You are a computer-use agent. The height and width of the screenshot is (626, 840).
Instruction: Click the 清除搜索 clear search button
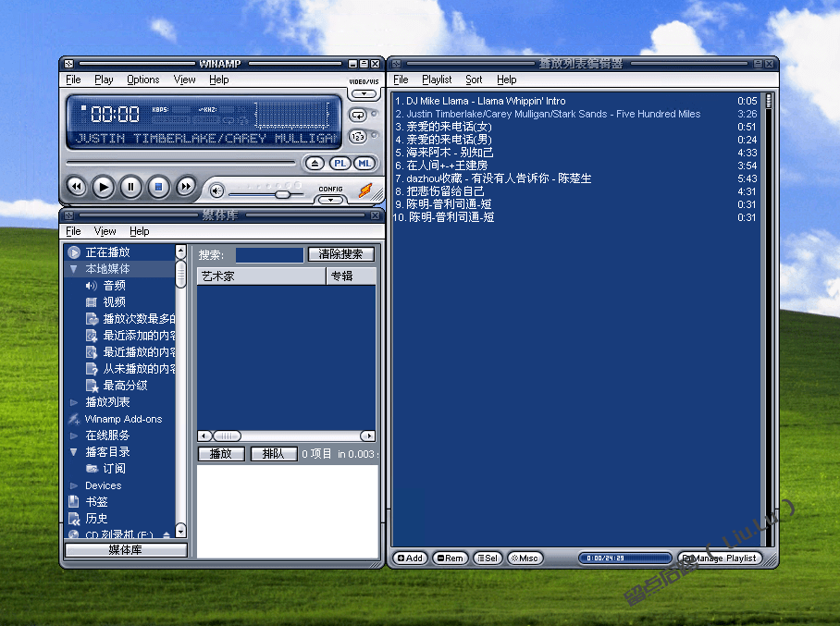(340, 254)
